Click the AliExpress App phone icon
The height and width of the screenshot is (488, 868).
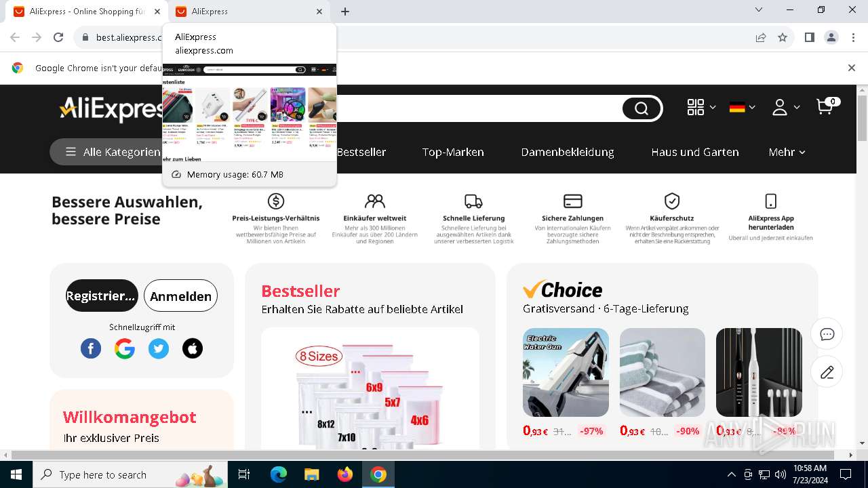[x=771, y=201]
